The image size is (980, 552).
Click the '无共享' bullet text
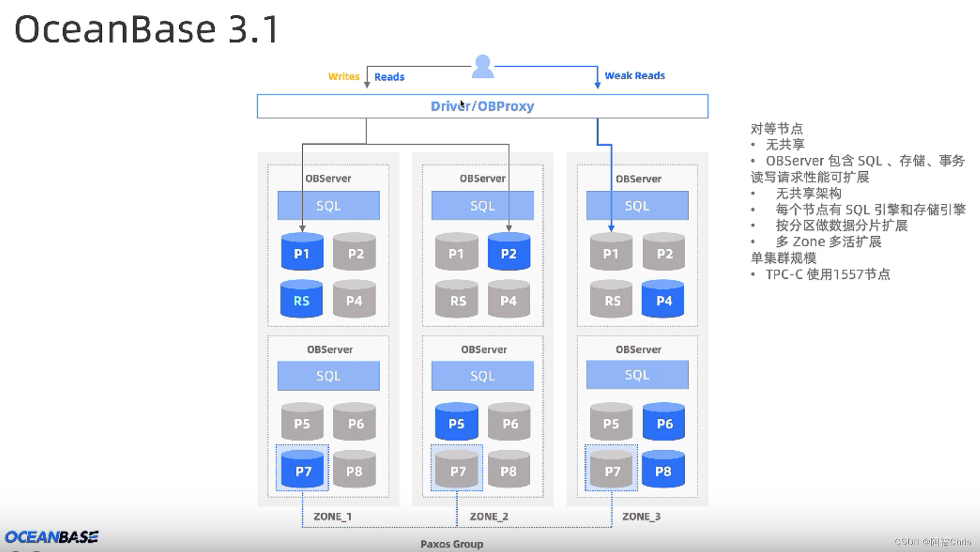pyautogui.click(x=785, y=145)
